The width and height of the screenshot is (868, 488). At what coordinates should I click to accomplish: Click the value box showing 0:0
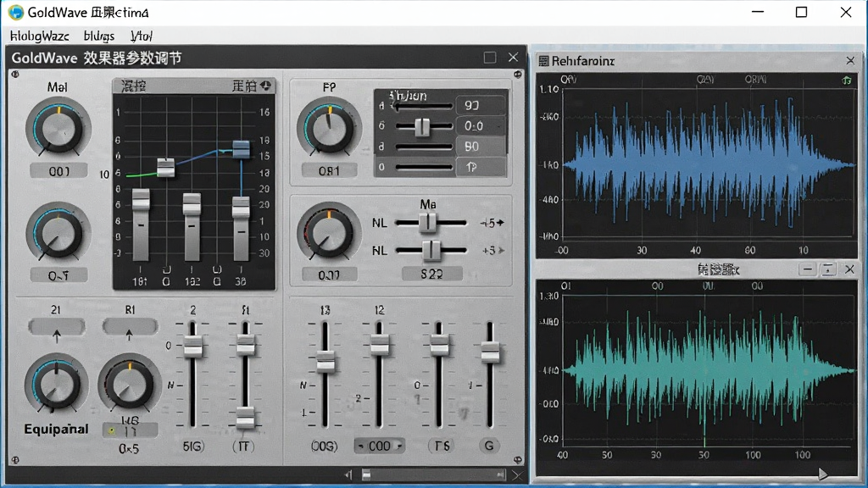[x=481, y=126]
